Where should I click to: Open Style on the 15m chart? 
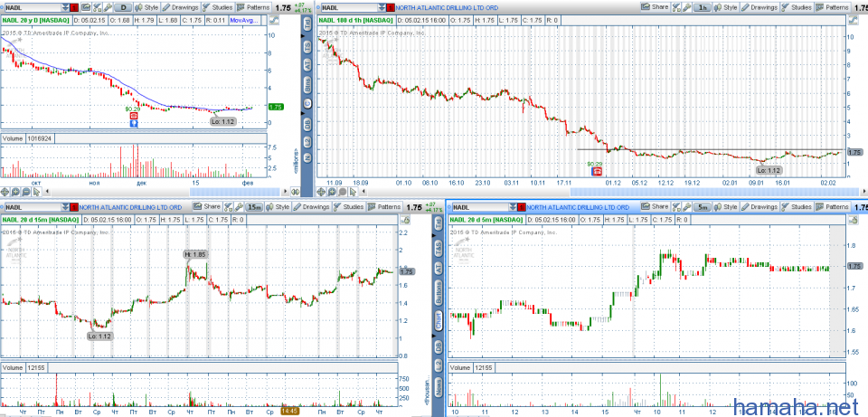(x=278, y=207)
